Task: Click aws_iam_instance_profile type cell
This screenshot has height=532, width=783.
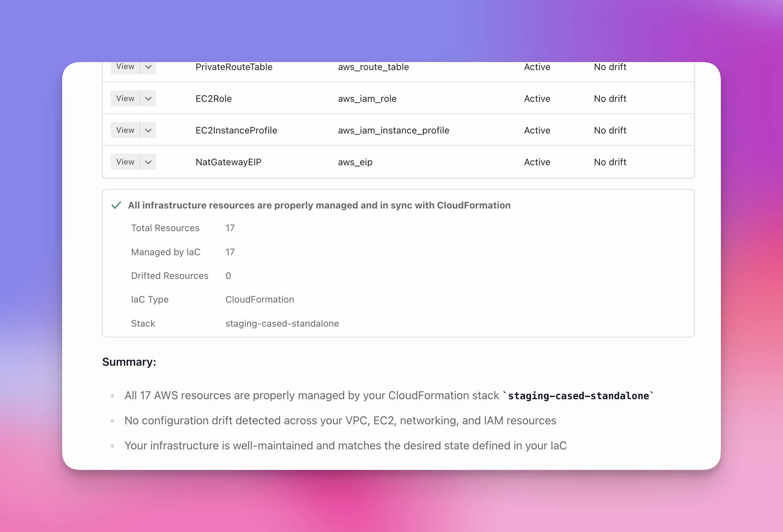Action: pyautogui.click(x=394, y=130)
